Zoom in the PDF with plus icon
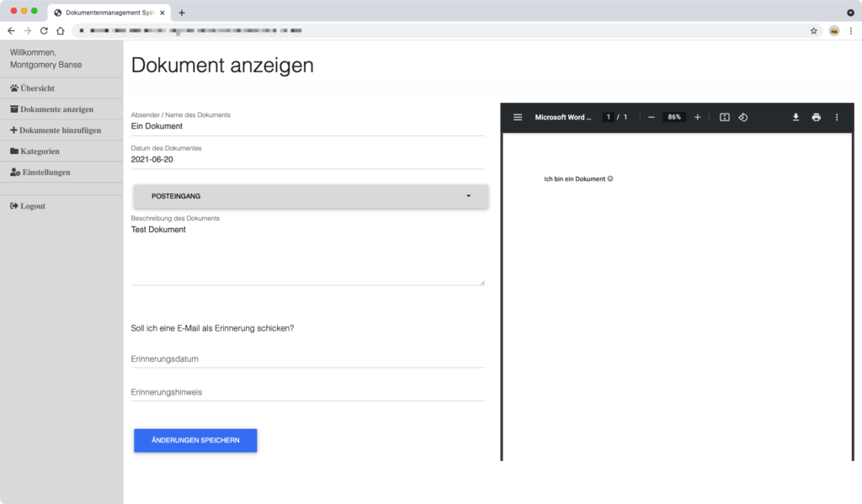The width and height of the screenshot is (862, 504). [x=697, y=117]
